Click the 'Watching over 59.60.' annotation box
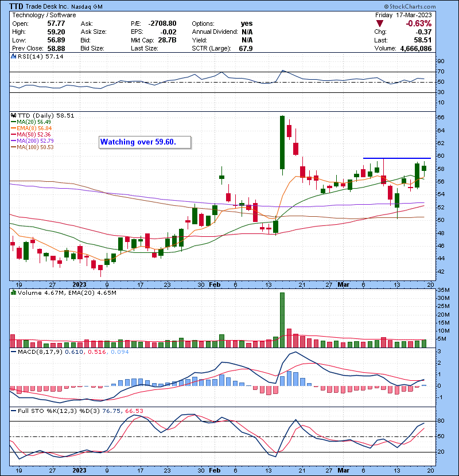 tap(145, 142)
